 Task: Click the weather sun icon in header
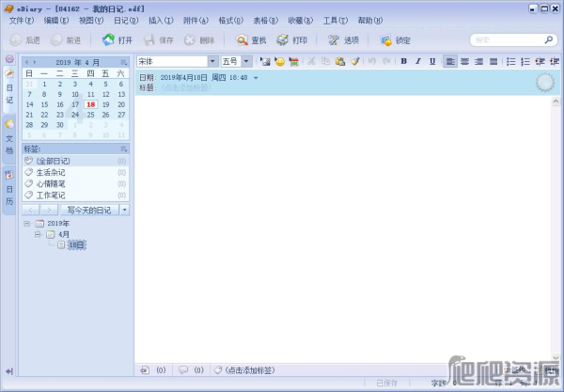[544, 83]
